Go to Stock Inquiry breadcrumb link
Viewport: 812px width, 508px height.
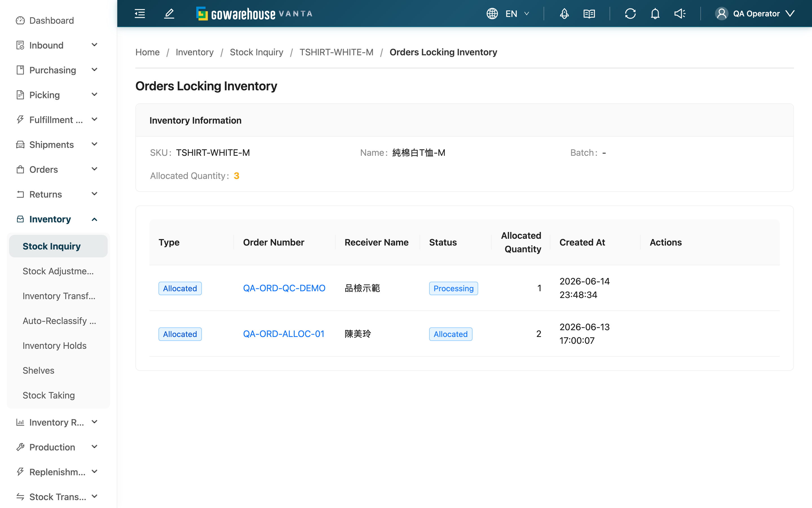point(256,52)
